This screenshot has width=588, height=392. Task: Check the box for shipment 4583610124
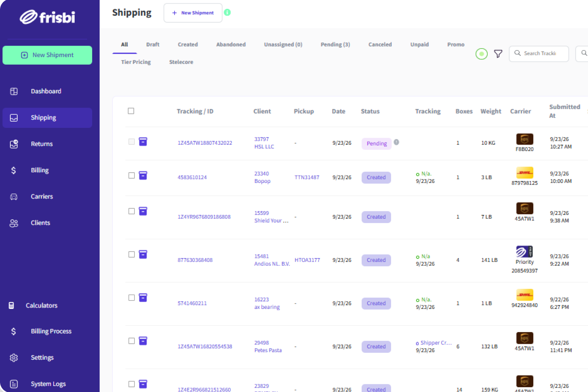(132, 176)
